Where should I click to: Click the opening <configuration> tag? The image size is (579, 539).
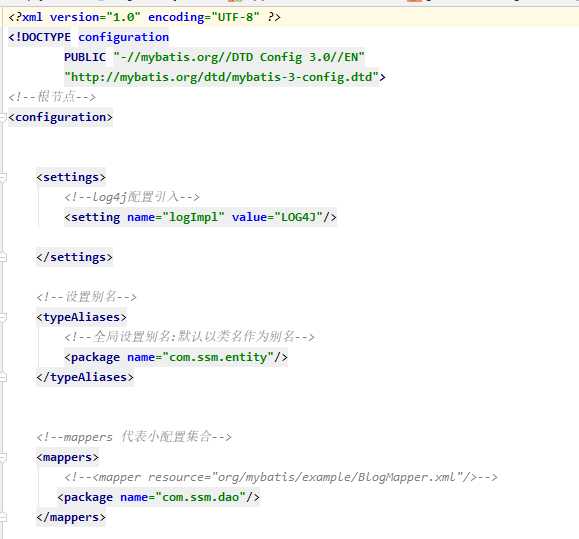tap(61, 117)
